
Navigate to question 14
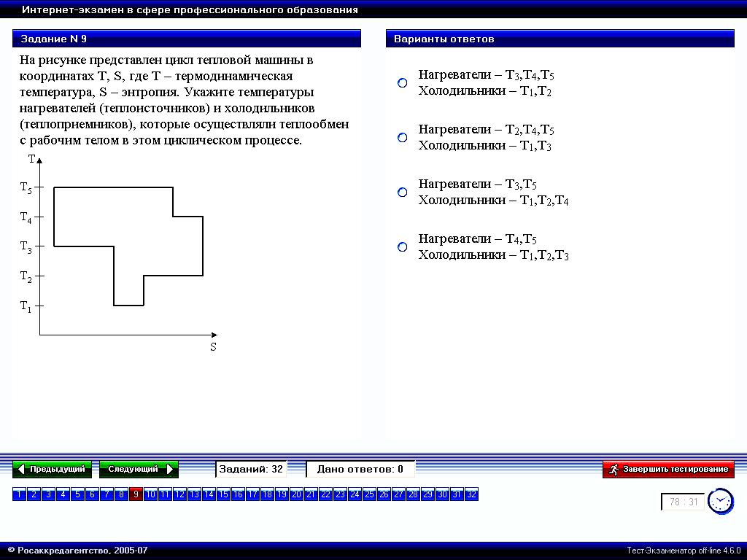[x=209, y=494]
